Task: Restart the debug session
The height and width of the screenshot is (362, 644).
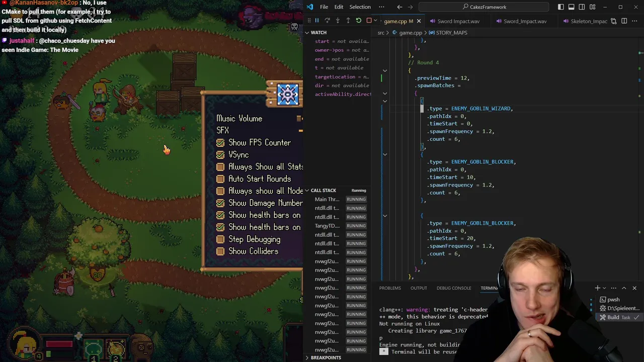Action: tap(359, 21)
